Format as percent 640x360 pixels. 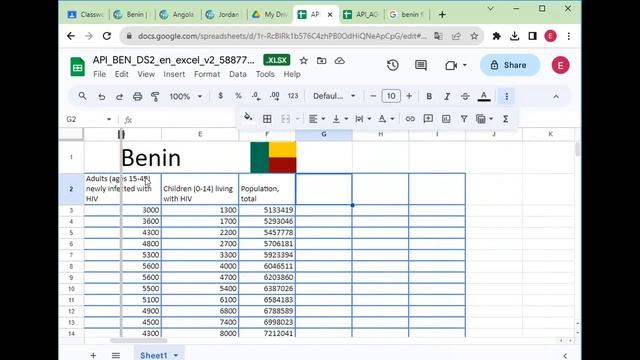coord(238,96)
